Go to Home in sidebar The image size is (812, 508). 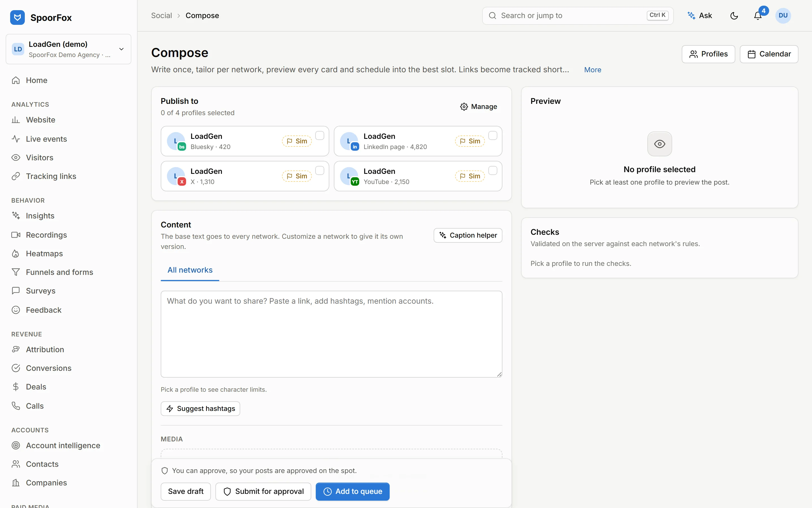(69, 80)
